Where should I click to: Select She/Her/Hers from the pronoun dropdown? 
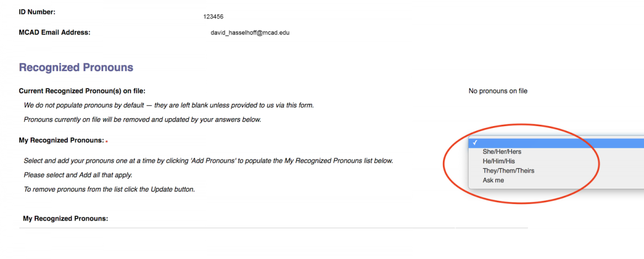pyautogui.click(x=556, y=152)
